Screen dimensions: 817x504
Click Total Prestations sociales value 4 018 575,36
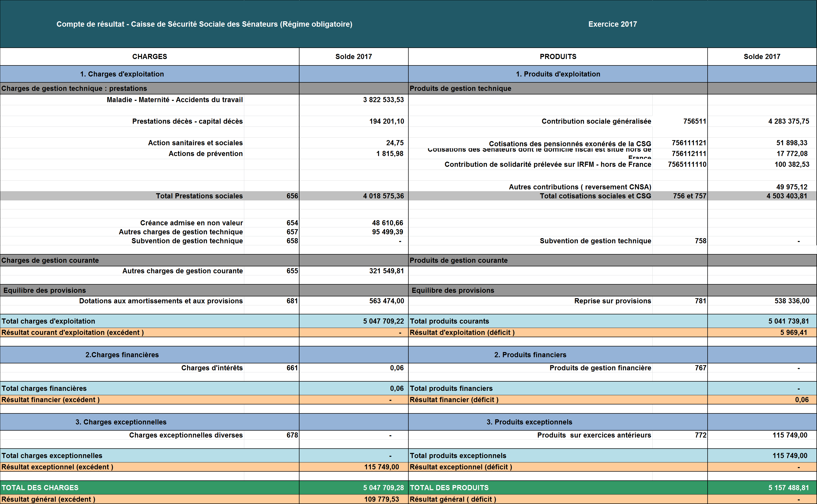(383, 196)
